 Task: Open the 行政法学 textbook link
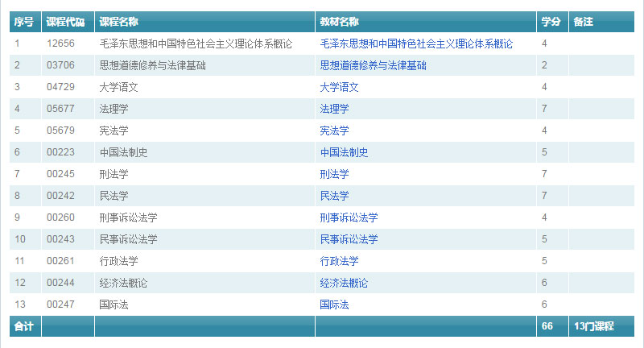click(x=339, y=261)
